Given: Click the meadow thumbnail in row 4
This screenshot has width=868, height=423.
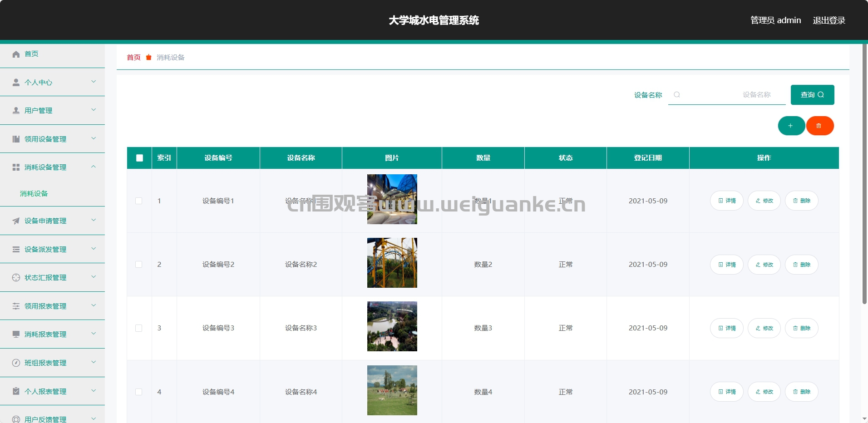Looking at the screenshot, I should tap(392, 390).
